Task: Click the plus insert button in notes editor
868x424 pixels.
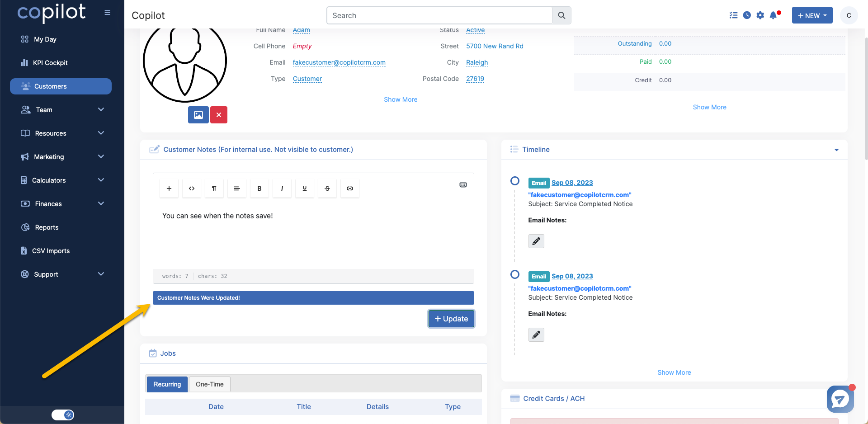Action: point(169,188)
